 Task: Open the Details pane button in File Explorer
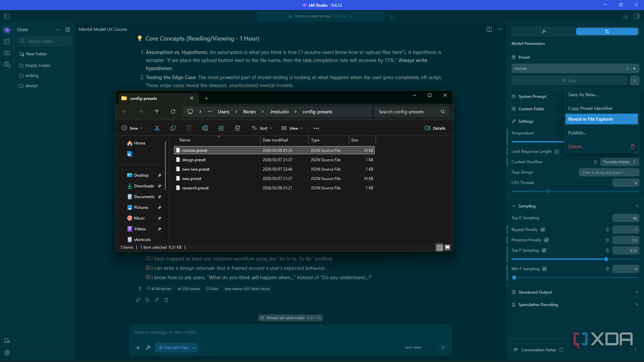click(x=435, y=128)
